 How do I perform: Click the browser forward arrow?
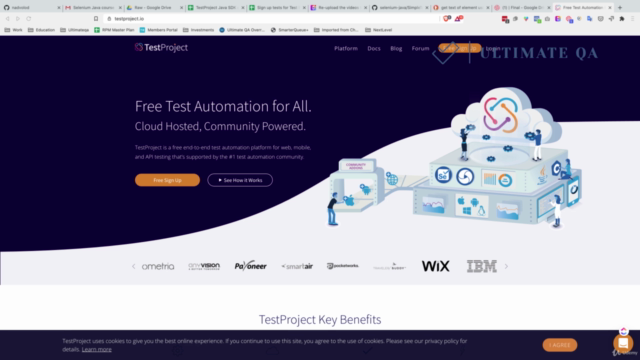click(x=18, y=19)
